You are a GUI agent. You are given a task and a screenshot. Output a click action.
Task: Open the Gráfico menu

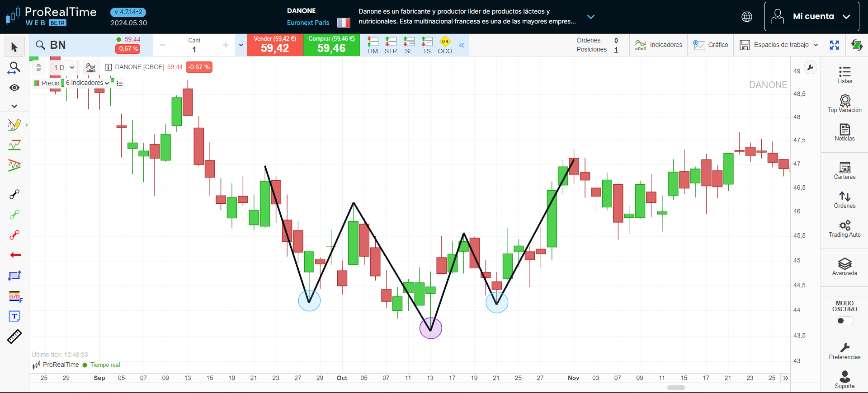[x=711, y=45]
